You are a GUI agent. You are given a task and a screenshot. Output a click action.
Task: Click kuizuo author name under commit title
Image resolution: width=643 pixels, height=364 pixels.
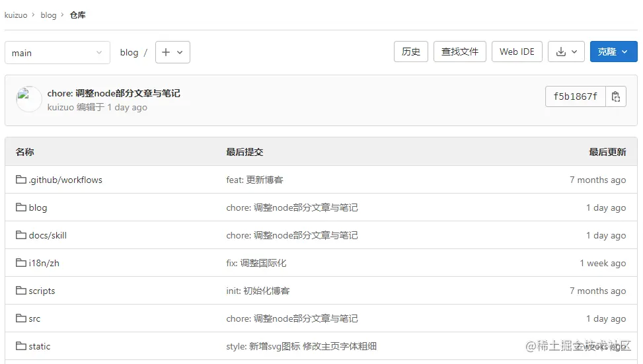click(x=60, y=108)
